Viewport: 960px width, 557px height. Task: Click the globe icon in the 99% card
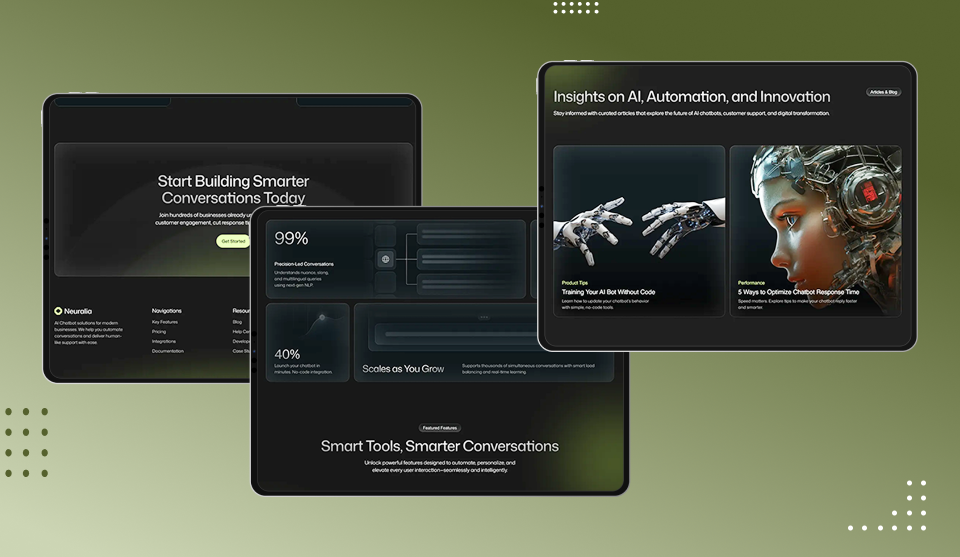pos(386,259)
